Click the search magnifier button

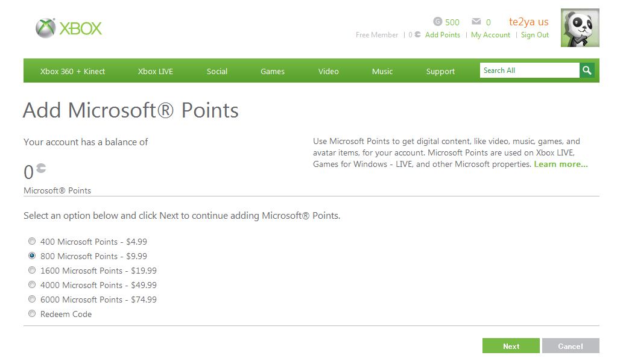(587, 71)
